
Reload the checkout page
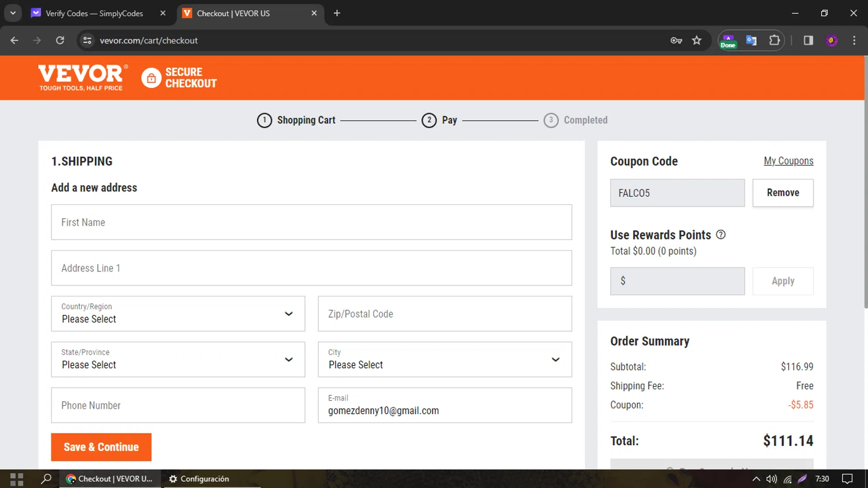pyautogui.click(x=60, y=41)
